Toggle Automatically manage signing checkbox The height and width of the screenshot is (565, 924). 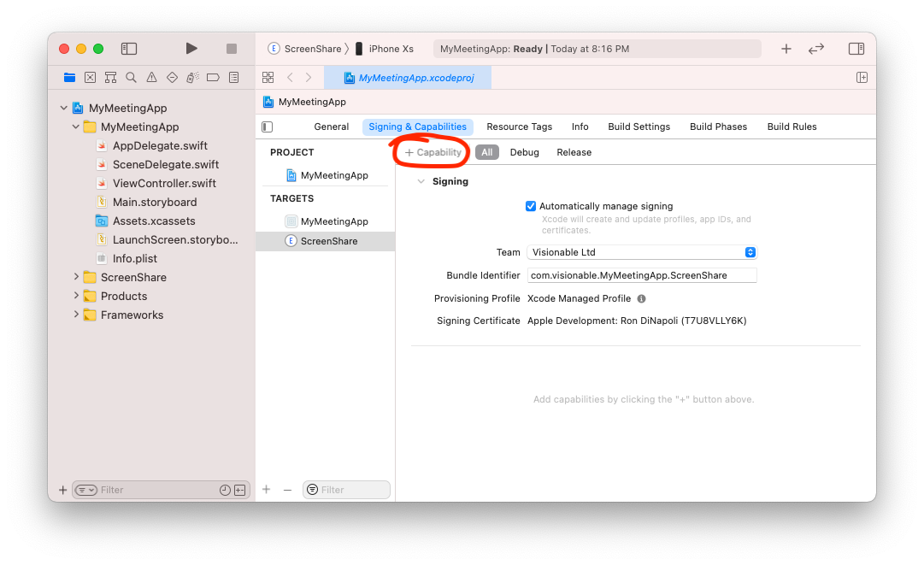(530, 206)
